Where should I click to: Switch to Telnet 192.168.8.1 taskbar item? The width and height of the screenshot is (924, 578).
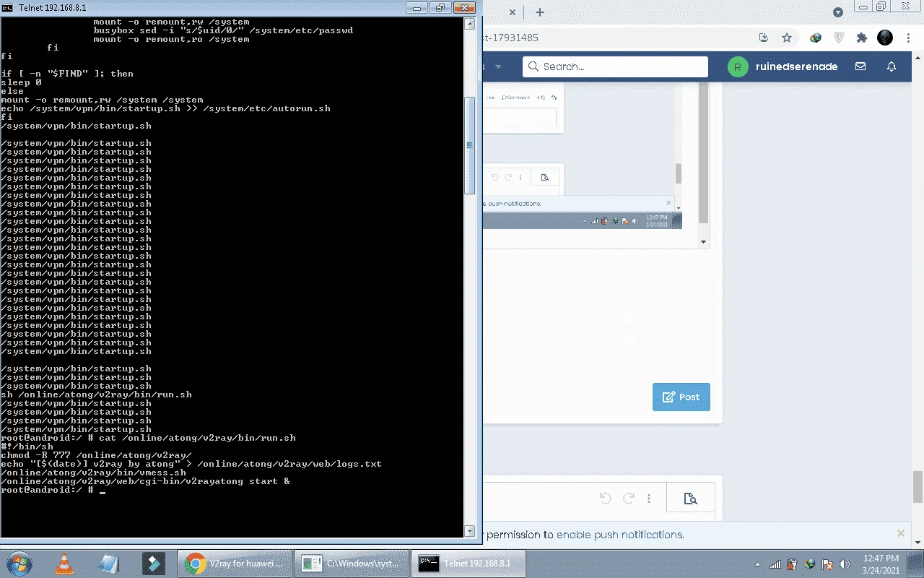[x=468, y=563]
